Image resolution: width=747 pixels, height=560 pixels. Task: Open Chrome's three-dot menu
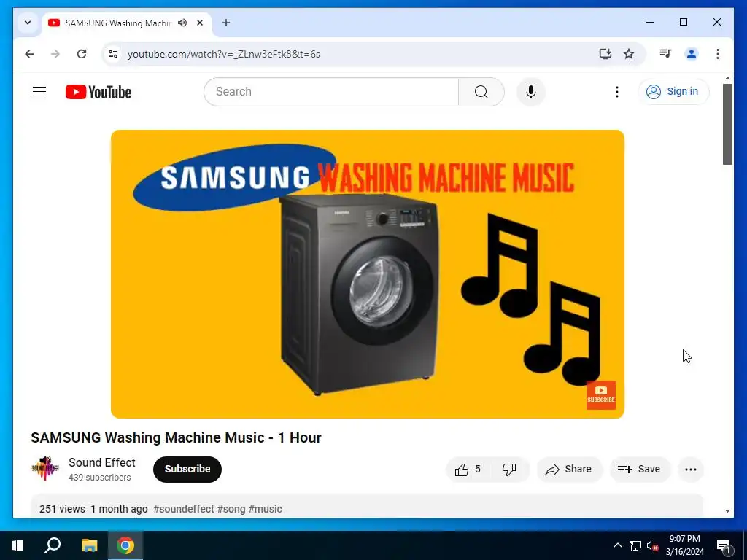click(x=718, y=54)
